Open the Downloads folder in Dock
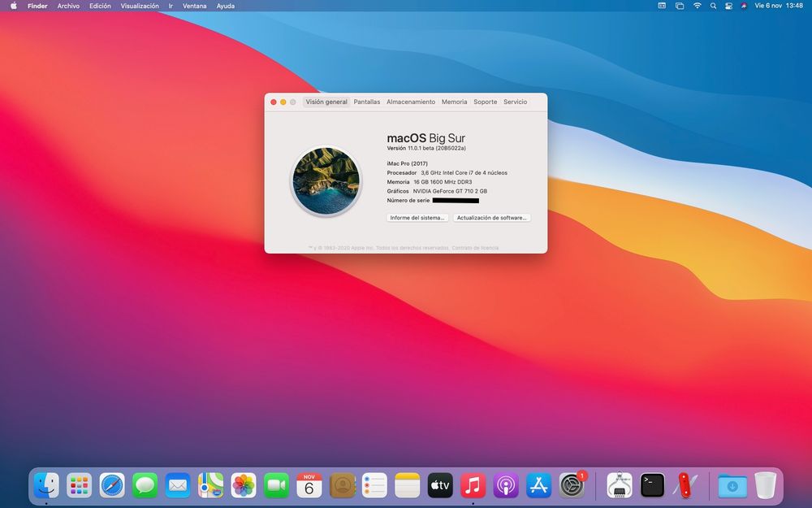The width and height of the screenshot is (812, 508). click(732, 486)
